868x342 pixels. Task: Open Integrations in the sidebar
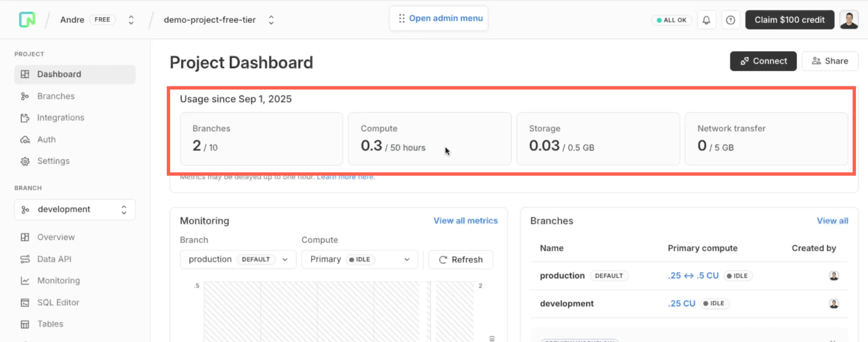click(60, 118)
